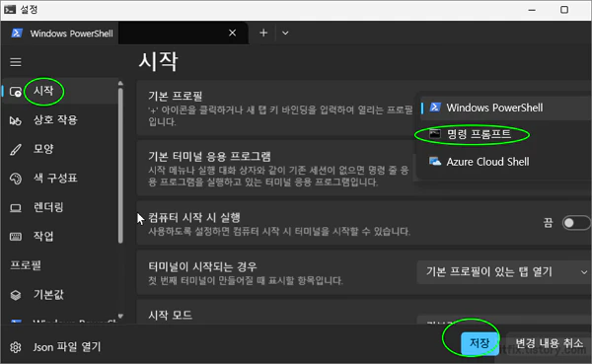Click the gear icon beside Json 파일 열기
Screen dimensions: 592x364
16,347
